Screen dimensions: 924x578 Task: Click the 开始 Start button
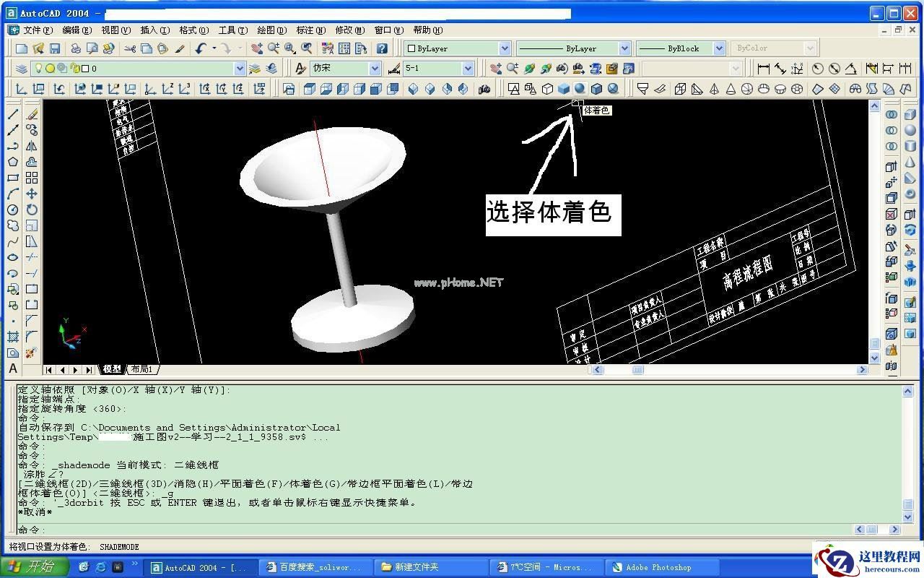point(34,567)
